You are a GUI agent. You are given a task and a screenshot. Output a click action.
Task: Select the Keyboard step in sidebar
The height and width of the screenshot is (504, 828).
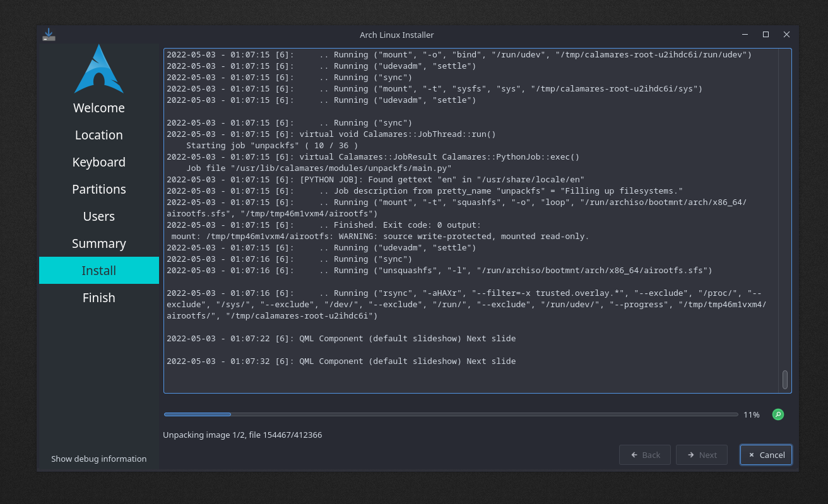point(99,162)
